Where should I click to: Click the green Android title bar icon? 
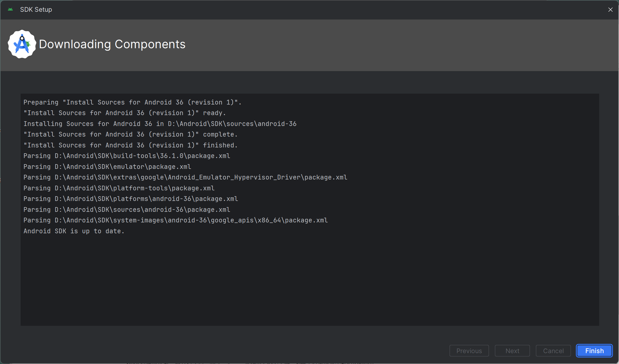click(11, 9)
